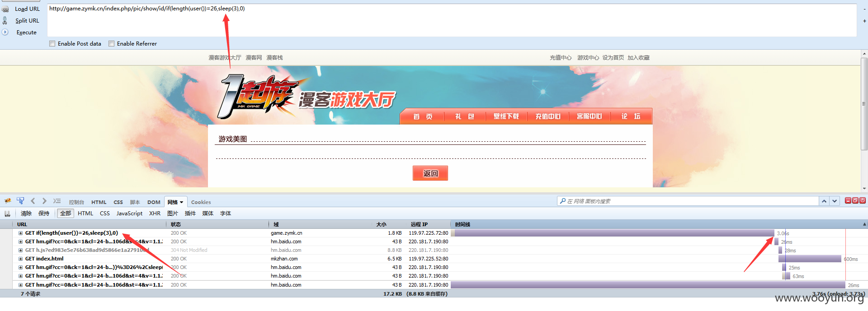Viewport: 868px width, 311px height.
Task: Toggle the 保持 persist option
Action: pos(44,214)
